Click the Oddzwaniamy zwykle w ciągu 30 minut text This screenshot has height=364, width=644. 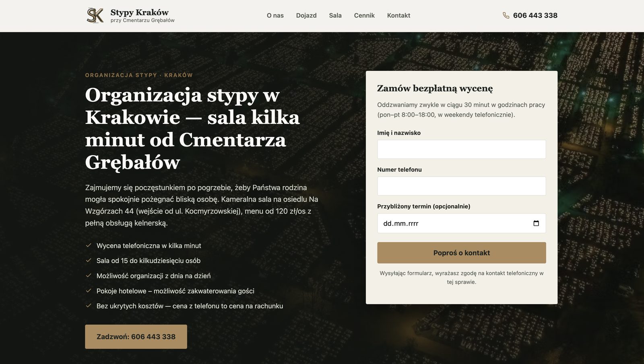pos(461,109)
